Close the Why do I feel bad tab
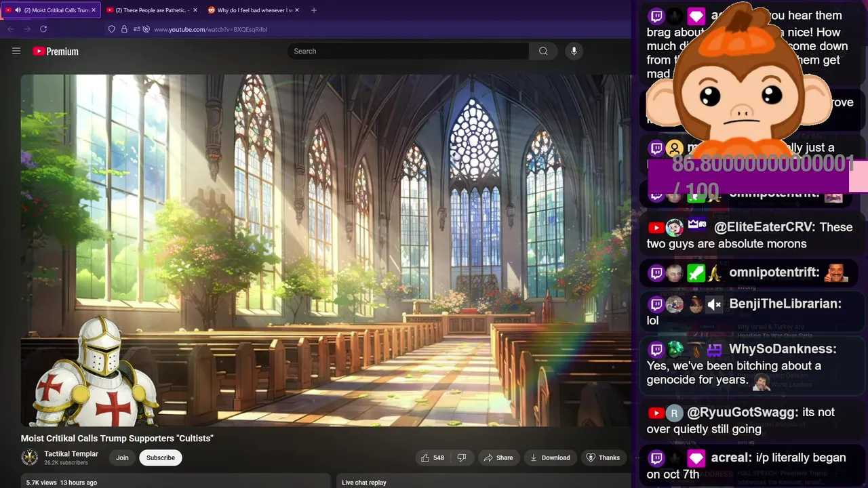868x488 pixels. coord(296,10)
